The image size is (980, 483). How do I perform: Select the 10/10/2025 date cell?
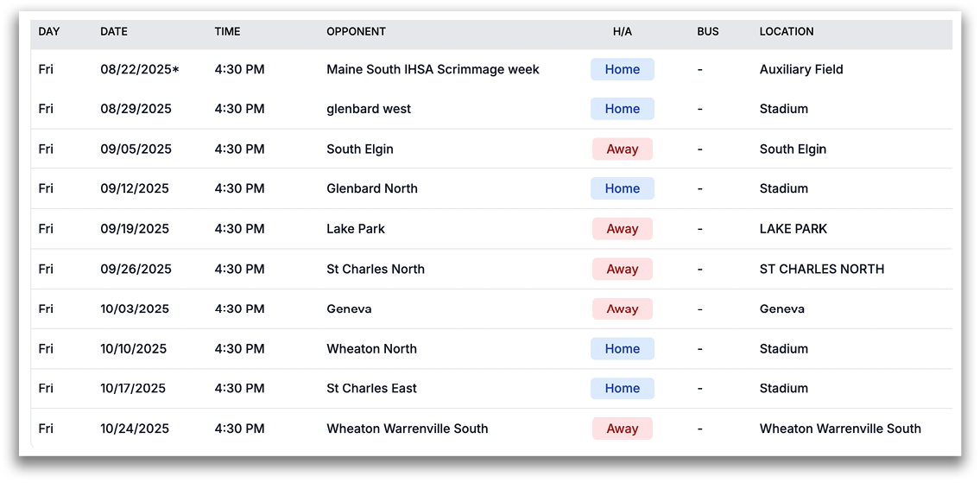pyautogui.click(x=134, y=349)
